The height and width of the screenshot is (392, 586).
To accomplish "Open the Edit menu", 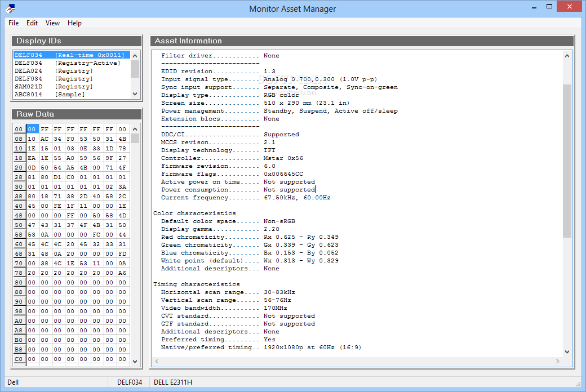I will (32, 23).
